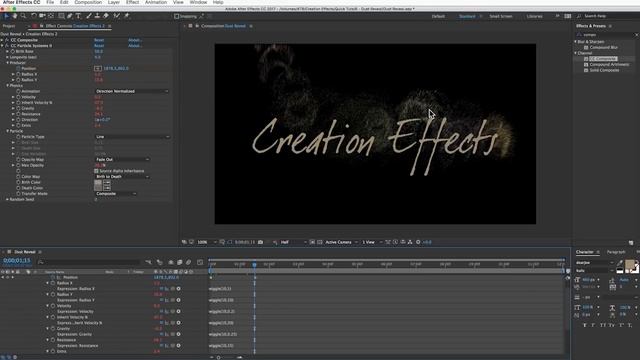Open the Graph Editor in timeline
Viewport: 640px width, 360px height.
click(x=200, y=262)
